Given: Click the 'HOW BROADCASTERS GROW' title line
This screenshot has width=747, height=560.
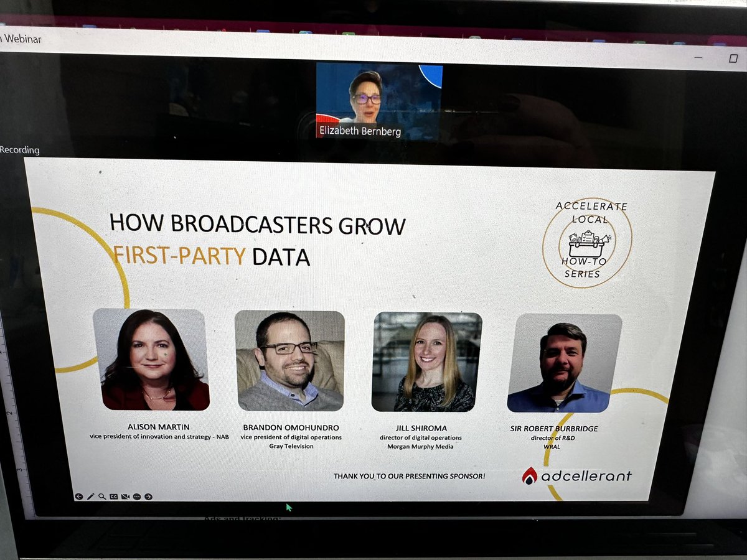Looking at the screenshot, I should tap(258, 225).
